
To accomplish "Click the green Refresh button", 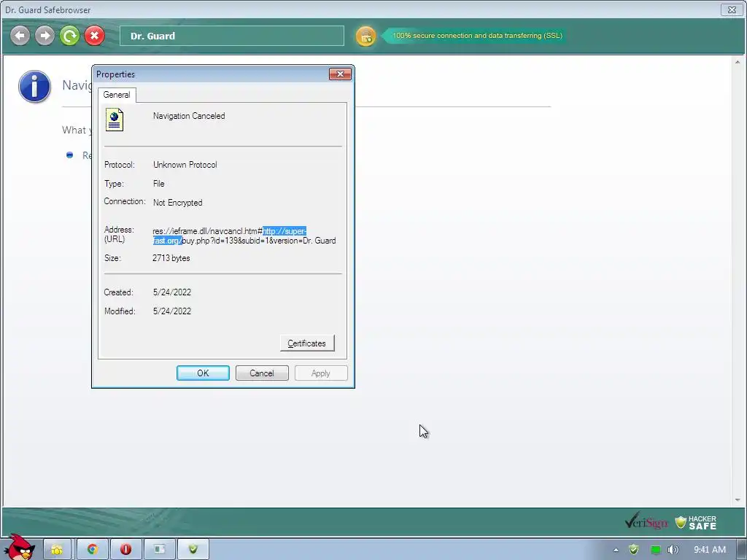I will coord(69,36).
